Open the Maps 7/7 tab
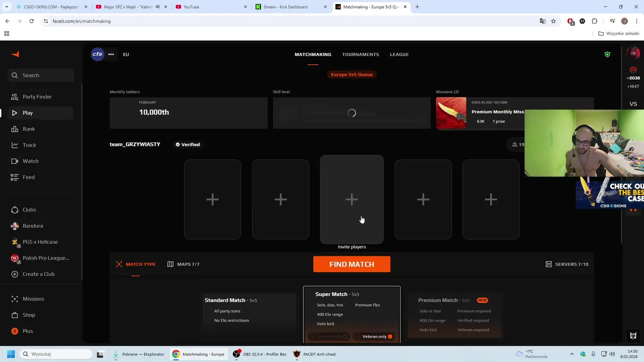Screen dimensions: 644x362 183,264
